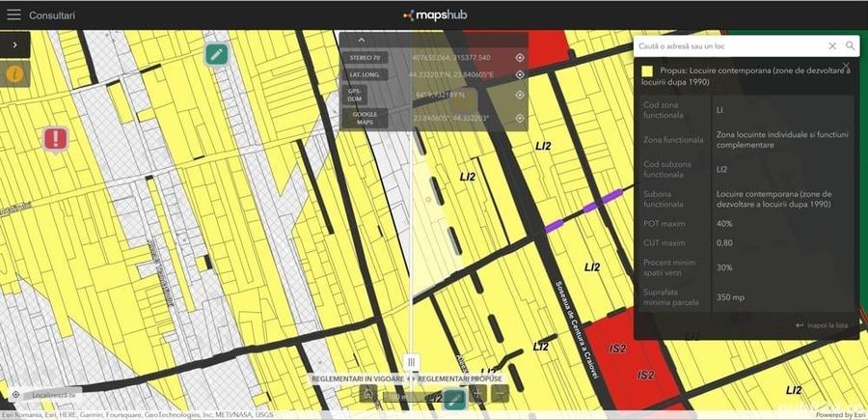Viewport: 868px width, 420px height.
Task: Click the swipe slider handle between regulations
Action: pos(411,362)
